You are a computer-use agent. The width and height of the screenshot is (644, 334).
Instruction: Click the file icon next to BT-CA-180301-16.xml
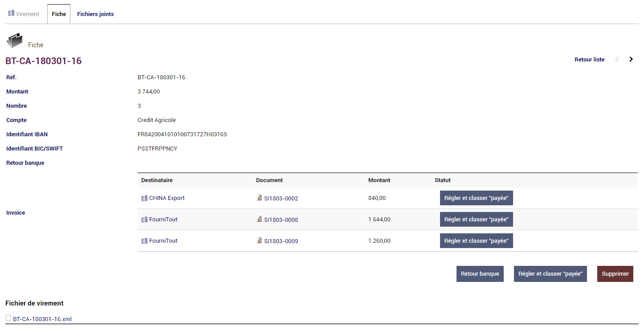(x=8, y=318)
